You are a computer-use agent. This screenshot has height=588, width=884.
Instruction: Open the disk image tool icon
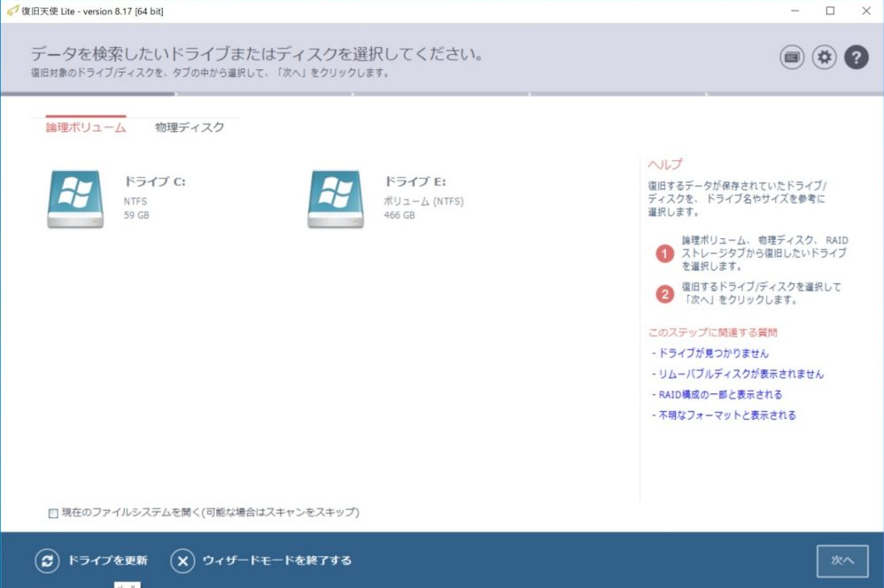point(792,58)
